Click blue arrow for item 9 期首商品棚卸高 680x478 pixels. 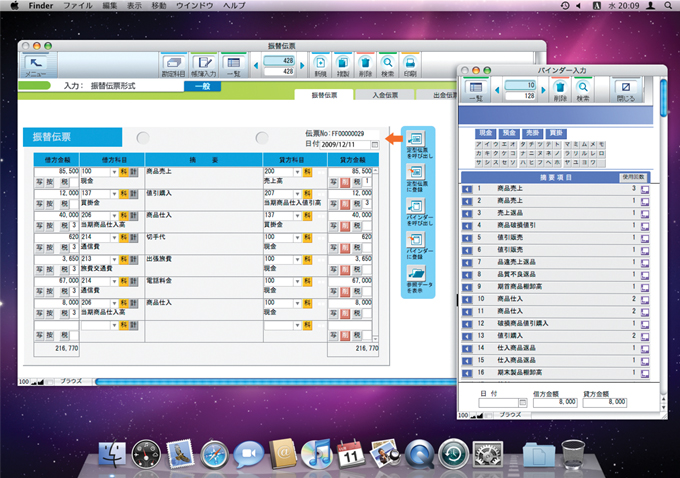click(467, 287)
